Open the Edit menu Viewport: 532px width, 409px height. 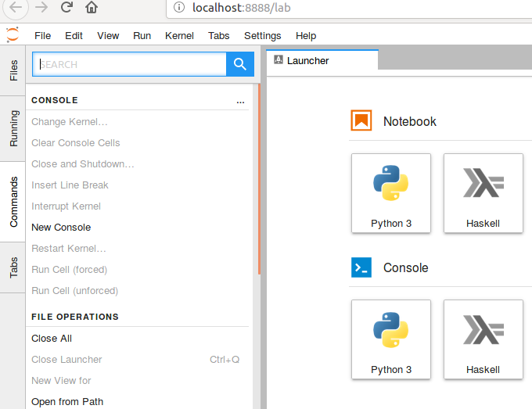[x=74, y=36]
